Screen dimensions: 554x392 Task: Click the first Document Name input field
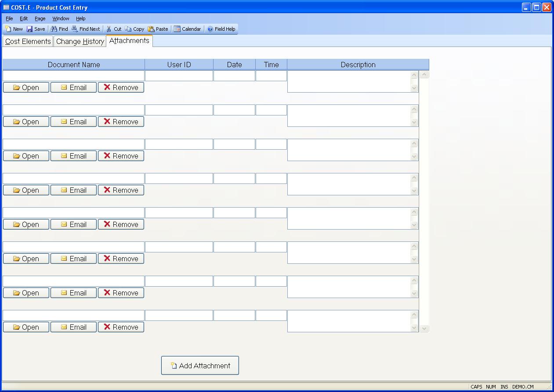pyautogui.click(x=73, y=76)
